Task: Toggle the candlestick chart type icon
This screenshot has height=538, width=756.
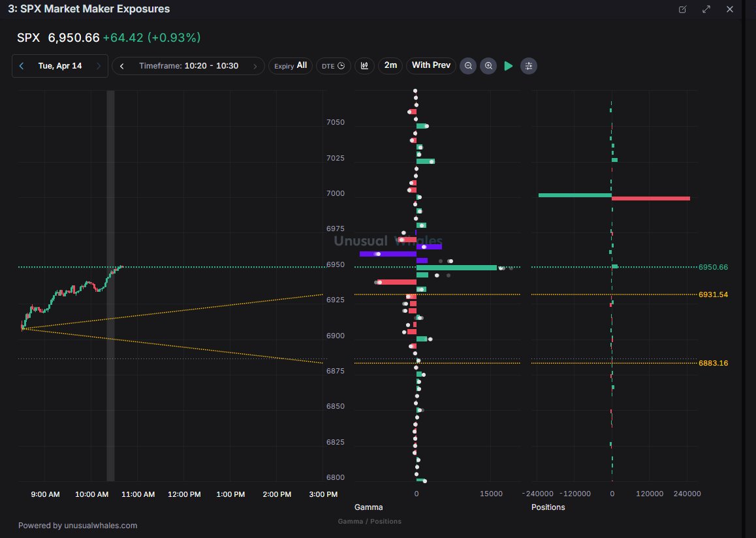Action: click(x=364, y=65)
